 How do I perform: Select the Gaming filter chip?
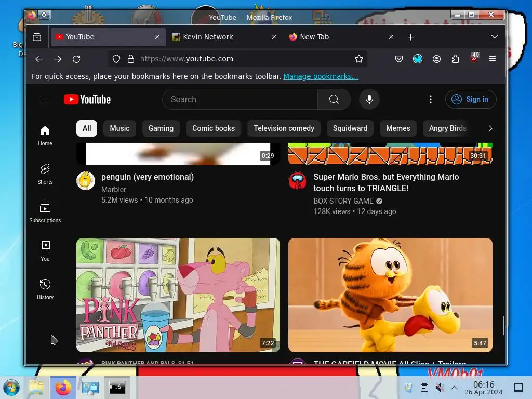(x=161, y=128)
